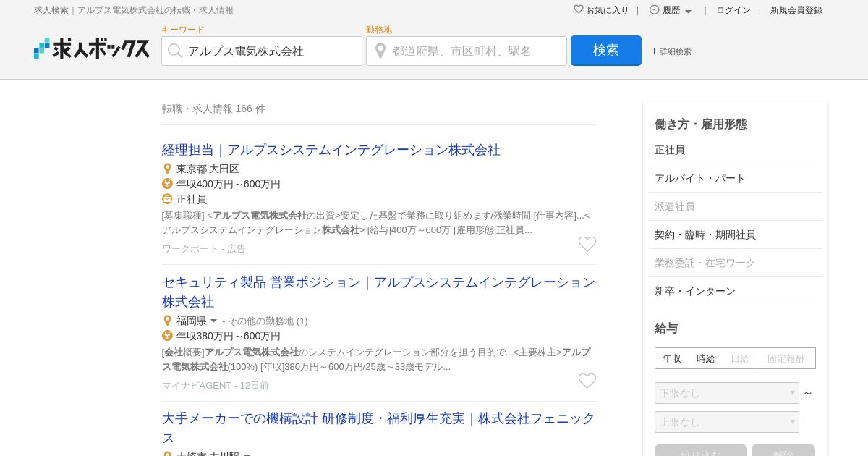Click the ログイン link
The width and height of the screenshot is (868, 456).
(733, 10)
